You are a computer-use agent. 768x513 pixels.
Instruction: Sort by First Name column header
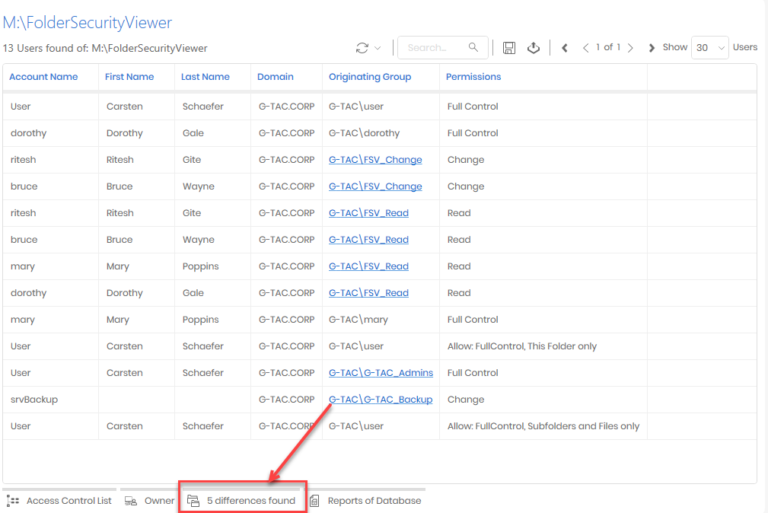pos(129,77)
